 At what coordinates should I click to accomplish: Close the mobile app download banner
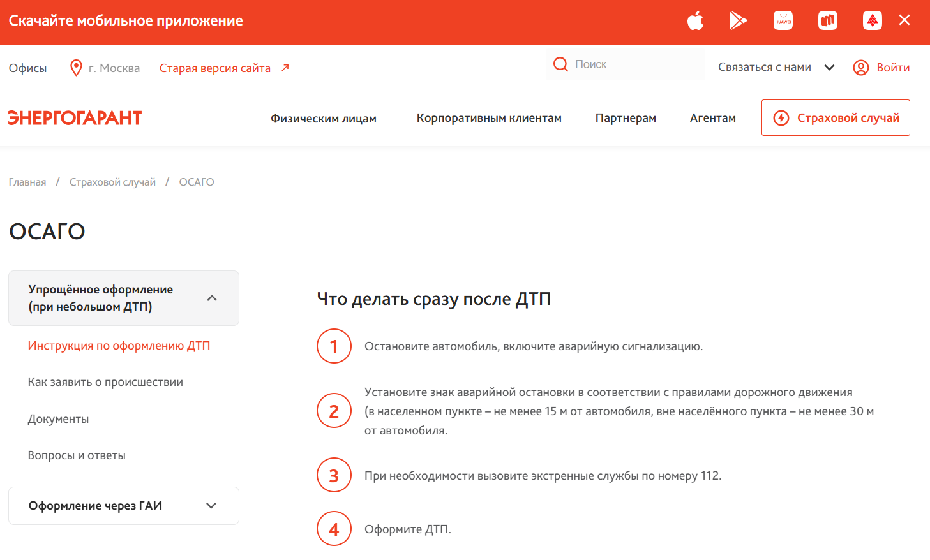pos(904,20)
